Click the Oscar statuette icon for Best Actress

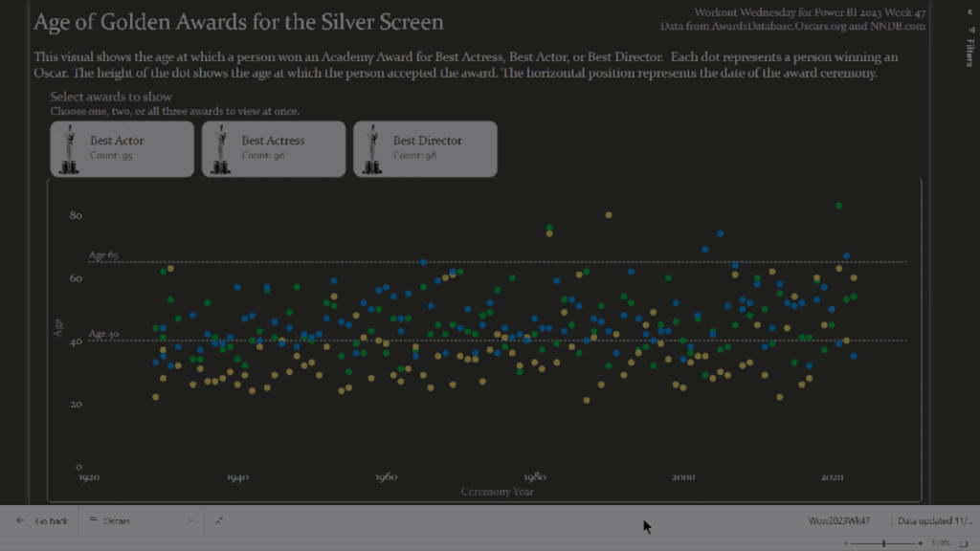click(219, 148)
